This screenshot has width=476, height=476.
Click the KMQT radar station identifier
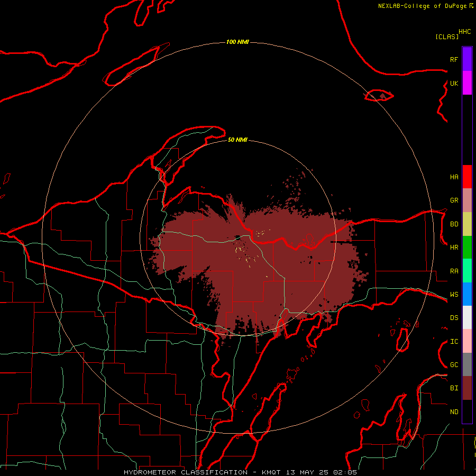click(x=271, y=472)
